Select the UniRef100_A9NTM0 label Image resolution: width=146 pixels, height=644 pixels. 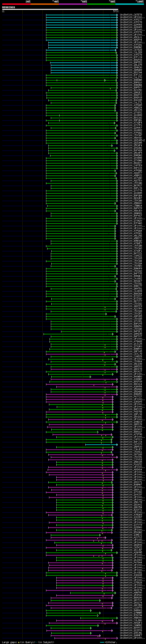point(131,593)
